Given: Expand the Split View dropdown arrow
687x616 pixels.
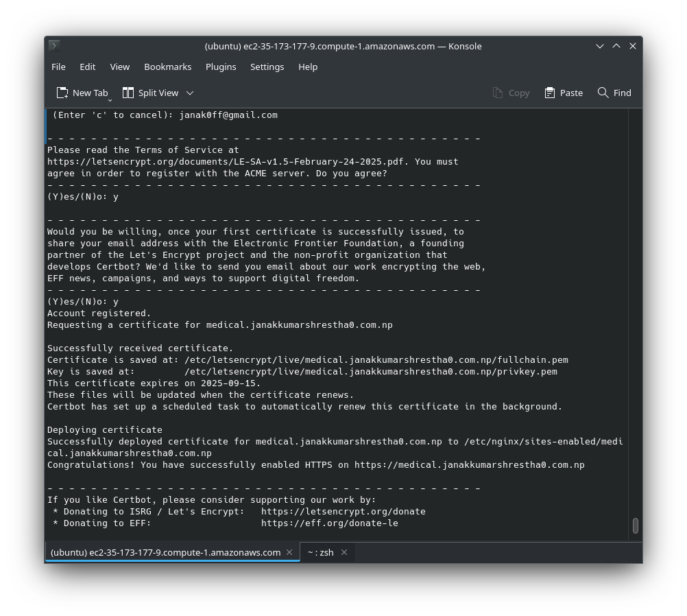Looking at the screenshot, I should click(190, 93).
